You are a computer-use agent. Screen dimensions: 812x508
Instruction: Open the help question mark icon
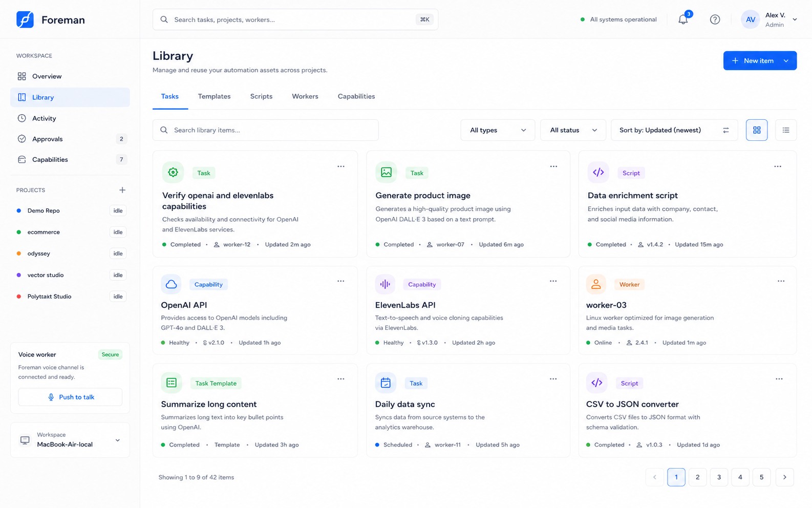(715, 19)
